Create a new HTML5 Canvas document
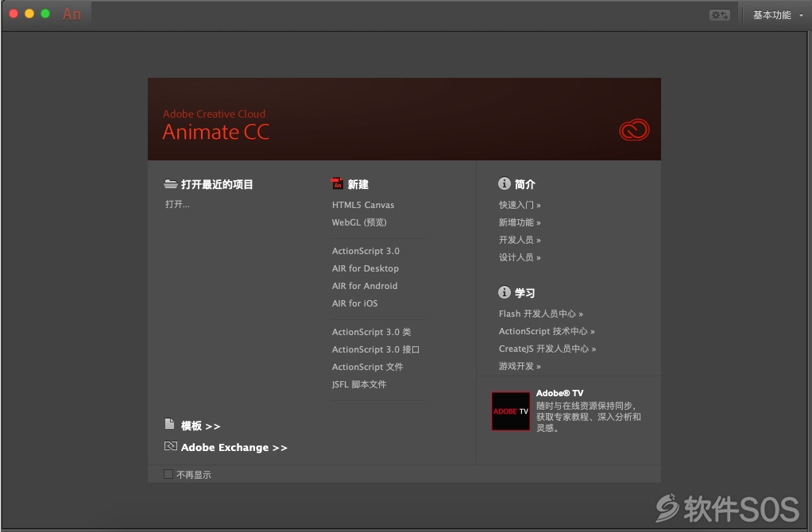This screenshot has width=812, height=532. (x=363, y=205)
